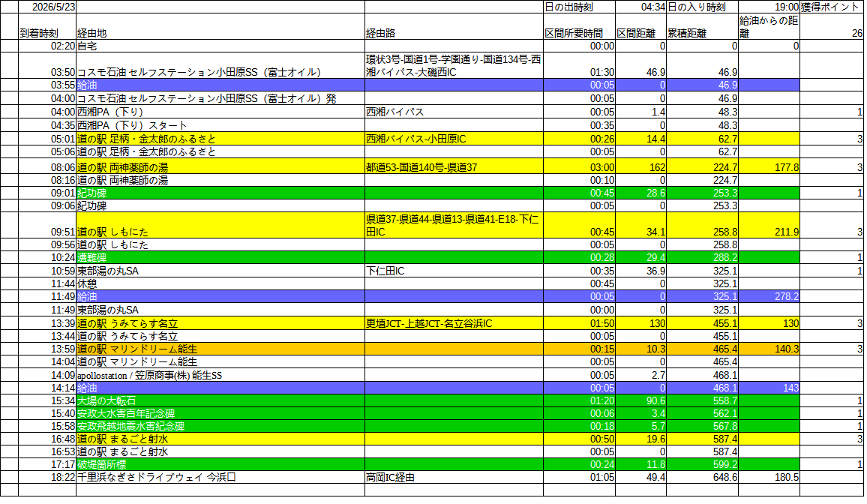
Task: Select the fuel distance 140.3 cell
Action: 769,349
